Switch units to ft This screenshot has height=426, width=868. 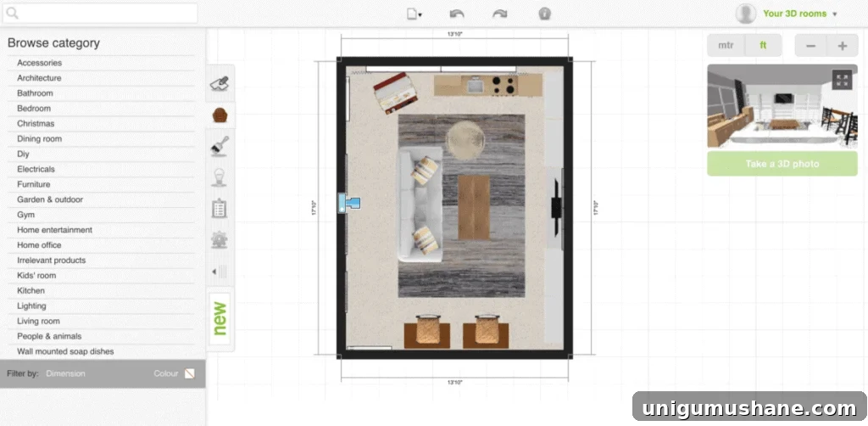click(764, 46)
